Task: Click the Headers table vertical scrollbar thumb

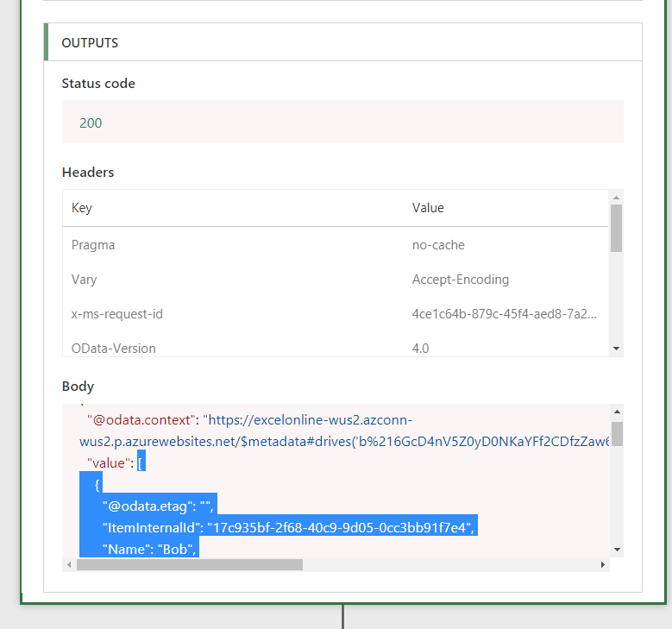Action: [616, 228]
